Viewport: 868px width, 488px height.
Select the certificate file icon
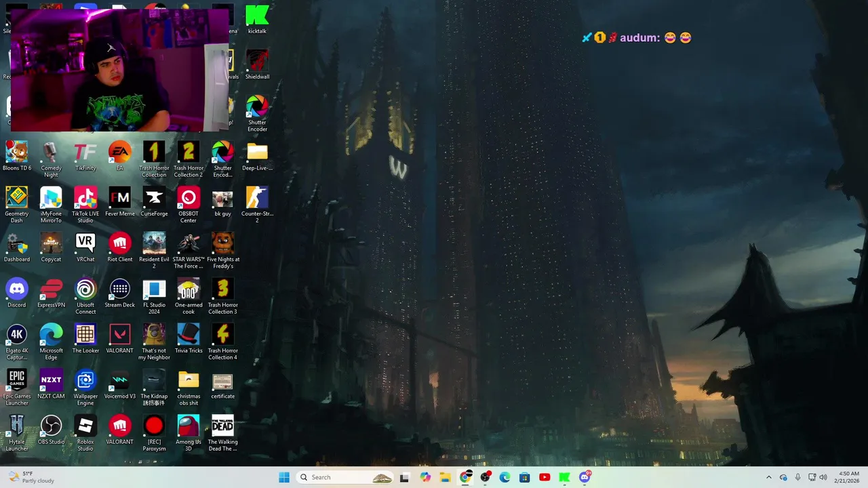pyautogui.click(x=222, y=384)
